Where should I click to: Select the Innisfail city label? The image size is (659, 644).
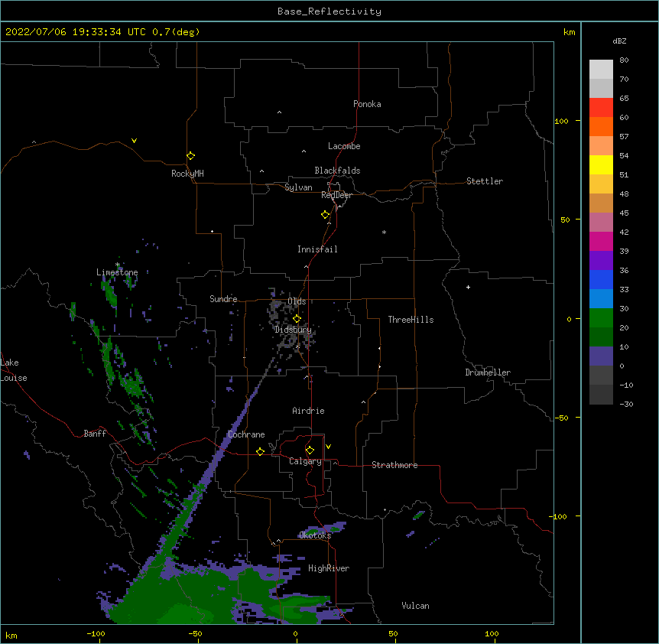pyautogui.click(x=317, y=249)
